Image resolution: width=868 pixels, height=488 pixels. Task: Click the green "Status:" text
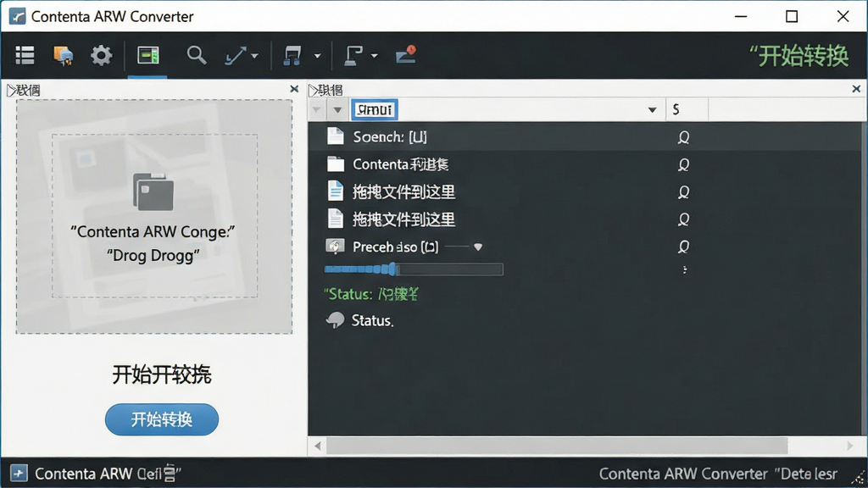coord(348,294)
